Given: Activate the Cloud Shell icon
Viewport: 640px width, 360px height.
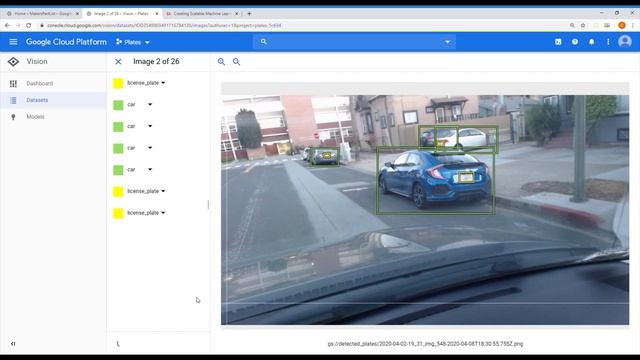Looking at the screenshot, I should pos(558,42).
